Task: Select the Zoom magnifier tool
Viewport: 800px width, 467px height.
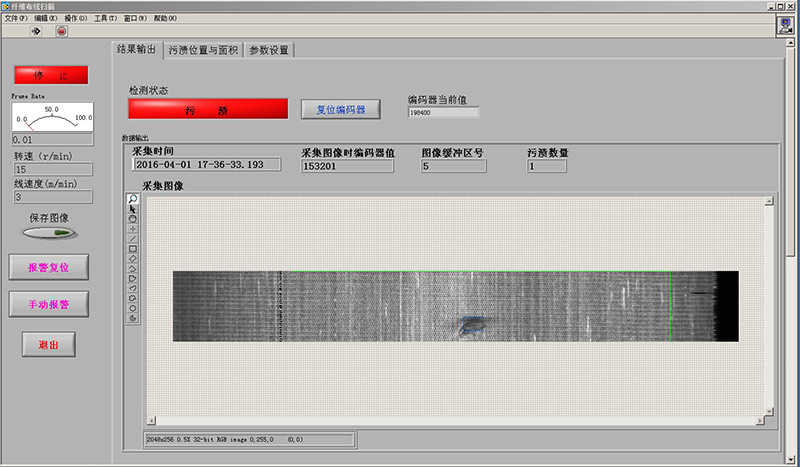Action: coord(133,199)
